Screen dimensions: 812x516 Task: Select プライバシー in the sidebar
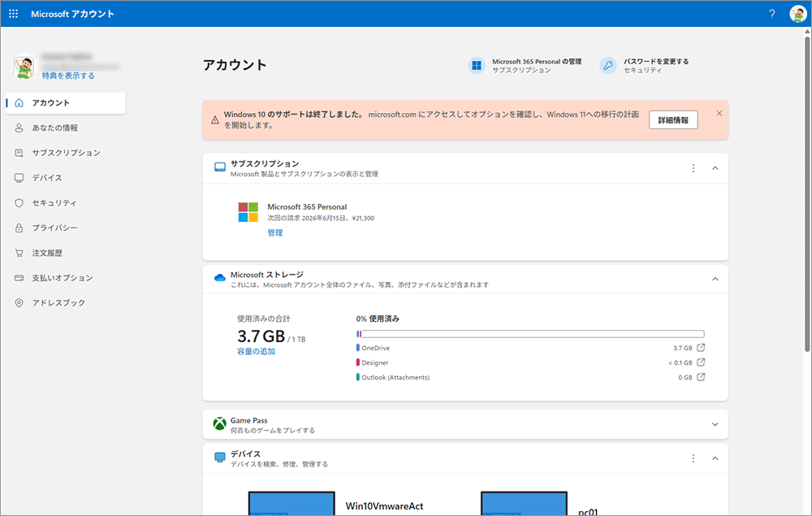coord(54,228)
